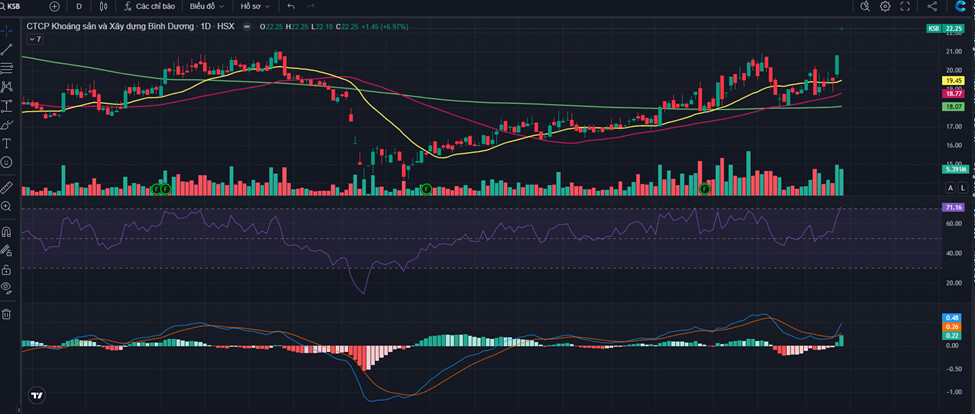Click the yellow 19.45 moving average label
The width and height of the screenshot is (975, 414).
click(x=953, y=81)
